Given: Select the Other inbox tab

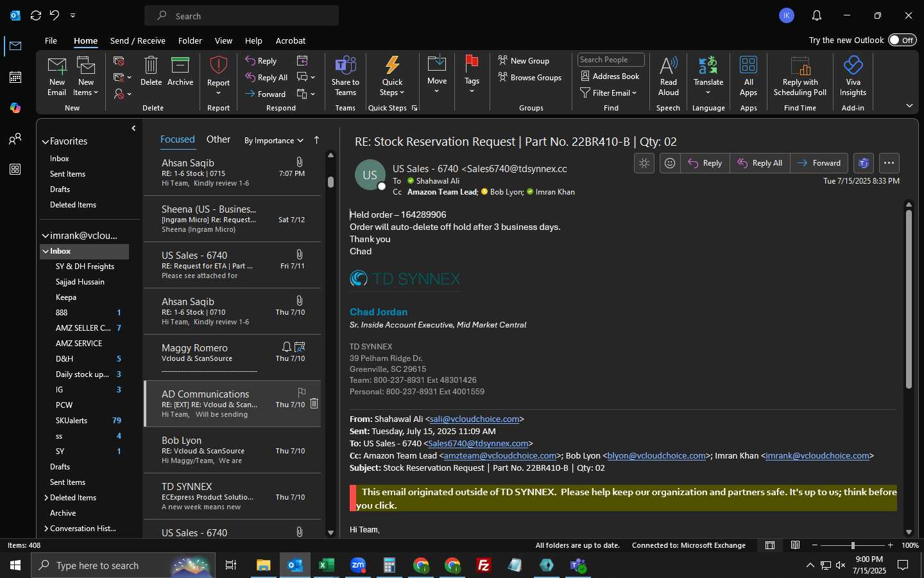Looking at the screenshot, I should click(218, 139).
